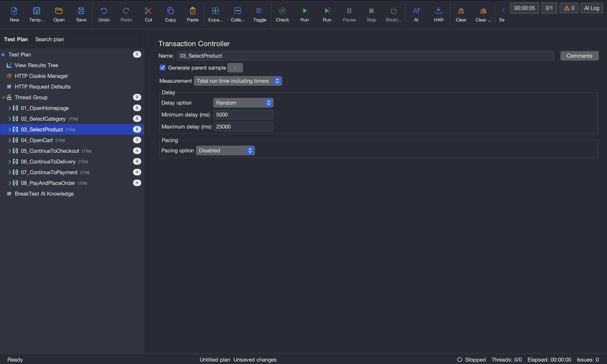This screenshot has width=607, height=364.
Task: Click 'Issues: 0' in the status bar
Action: click(x=588, y=360)
